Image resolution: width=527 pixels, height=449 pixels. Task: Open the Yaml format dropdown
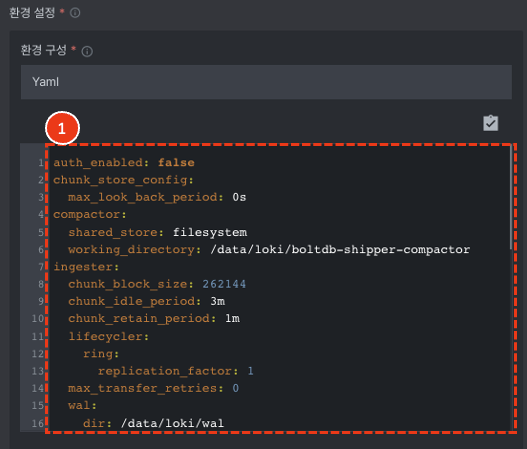point(266,82)
